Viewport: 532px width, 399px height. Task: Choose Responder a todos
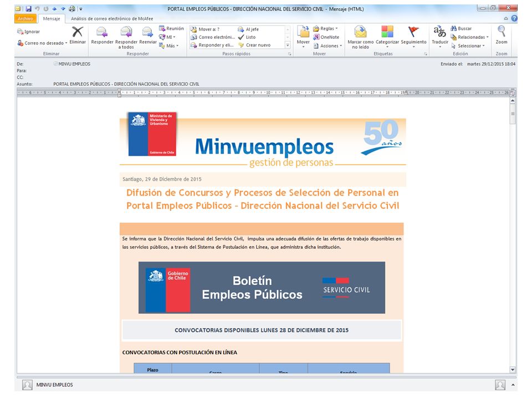click(x=126, y=37)
